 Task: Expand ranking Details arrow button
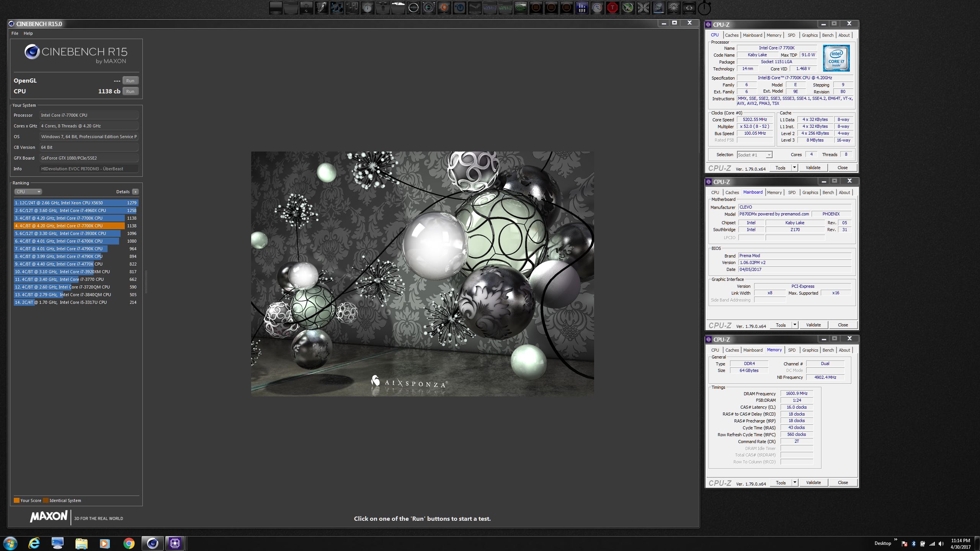tap(135, 192)
